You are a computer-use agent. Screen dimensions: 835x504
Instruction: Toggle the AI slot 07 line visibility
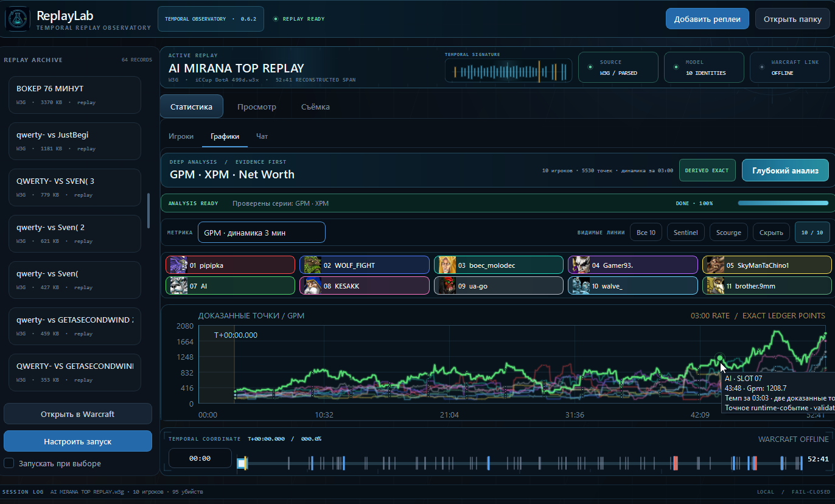pyautogui.click(x=230, y=285)
